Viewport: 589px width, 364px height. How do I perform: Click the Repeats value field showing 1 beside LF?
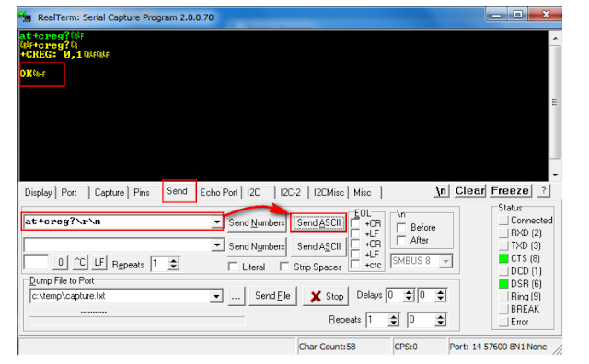pos(159,264)
